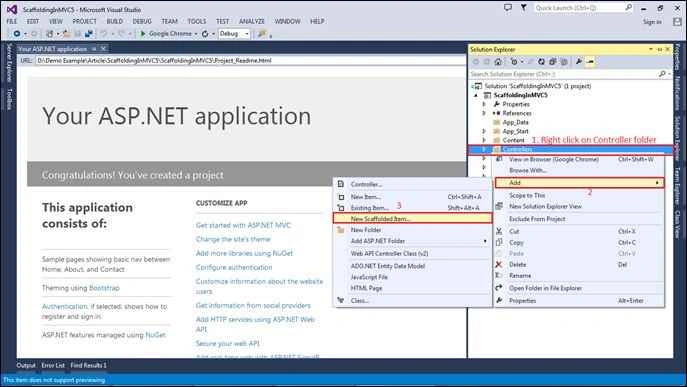Click the Open File toolbar icon
The image size is (687, 387).
coord(67,34)
